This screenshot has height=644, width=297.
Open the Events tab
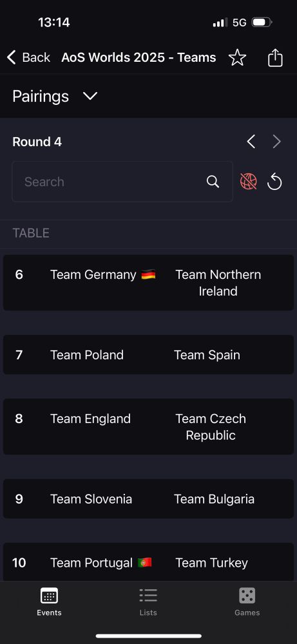coord(49,601)
